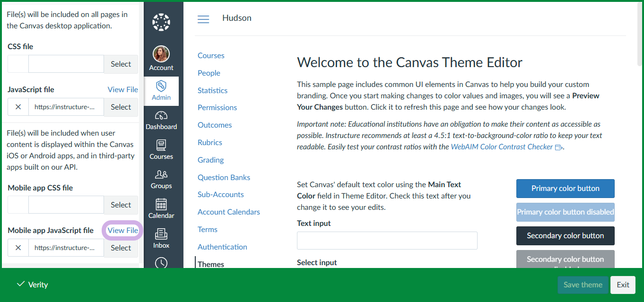Open Outcomes in account navigation
This screenshot has width=644, height=302.
215,125
